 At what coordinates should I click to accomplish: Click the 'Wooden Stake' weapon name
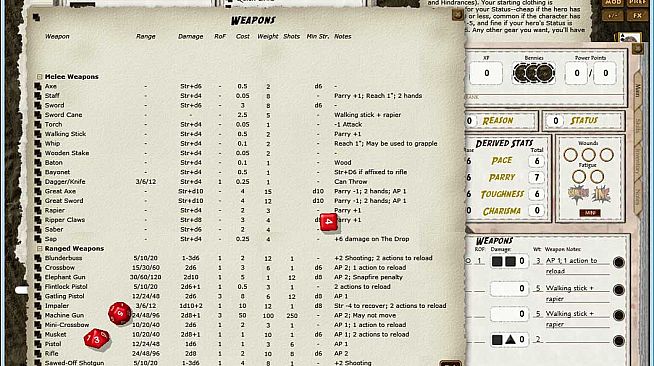pos(67,153)
